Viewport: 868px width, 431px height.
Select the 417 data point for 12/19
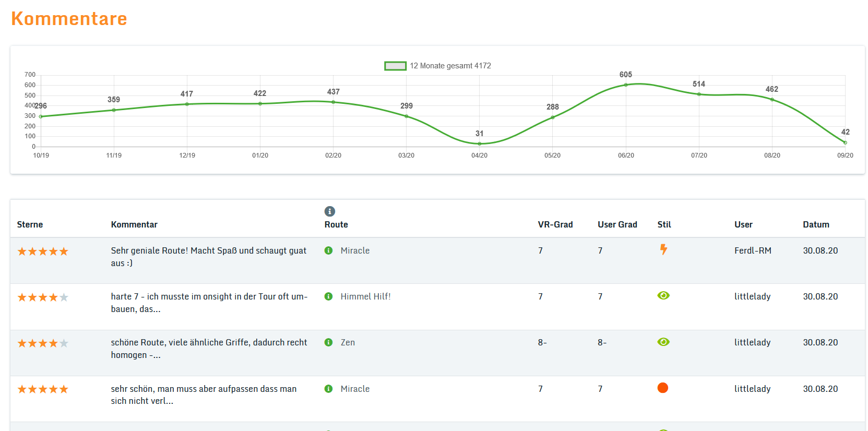[187, 104]
